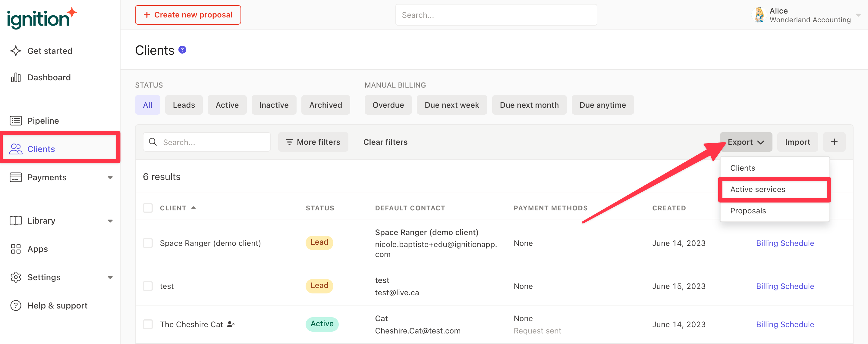Open The Cheshire Cat client name
Viewport: 868px width, 344px height.
pyautogui.click(x=191, y=324)
